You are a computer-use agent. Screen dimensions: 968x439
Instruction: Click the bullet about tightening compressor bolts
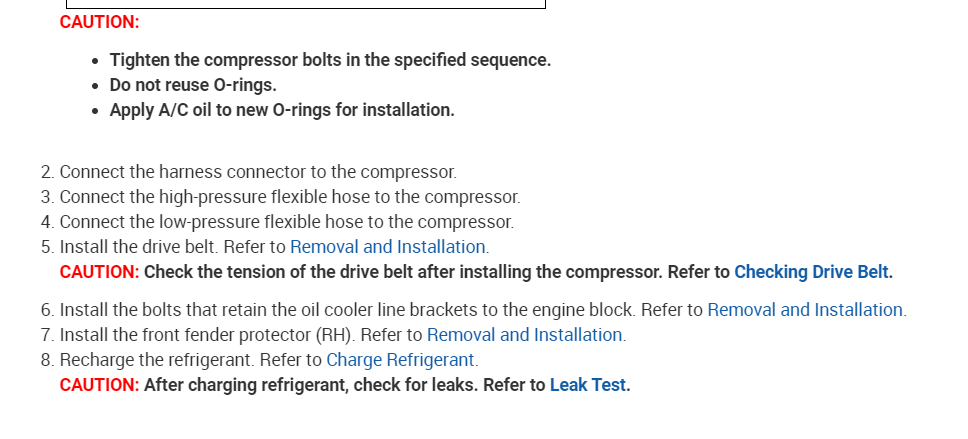tap(330, 60)
